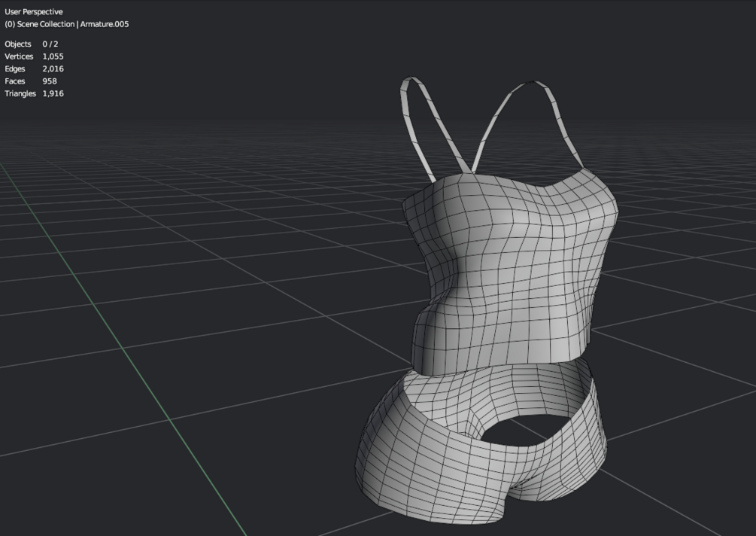The height and width of the screenshot is (536, 756).
Task: Click the "Objects 0 / 2" statistics row
Action: [x=32, y=44]
